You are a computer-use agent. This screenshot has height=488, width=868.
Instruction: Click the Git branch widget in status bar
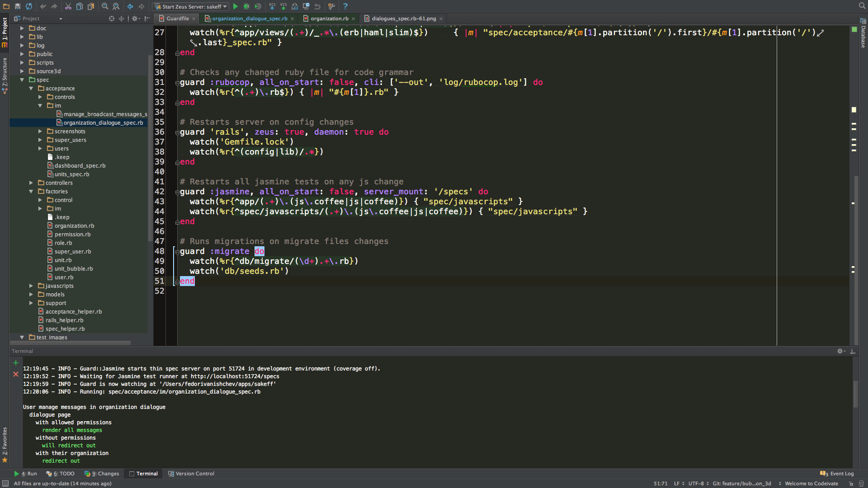pyautogui.click(x=741, y=483)
